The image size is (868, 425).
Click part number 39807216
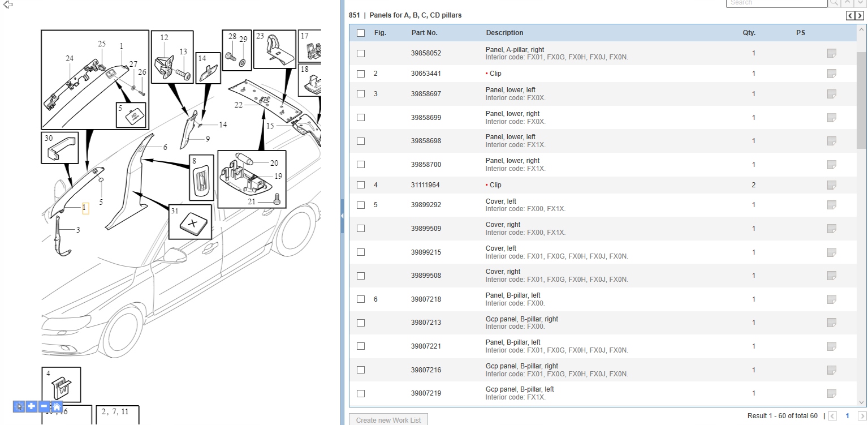coord(426,370)
